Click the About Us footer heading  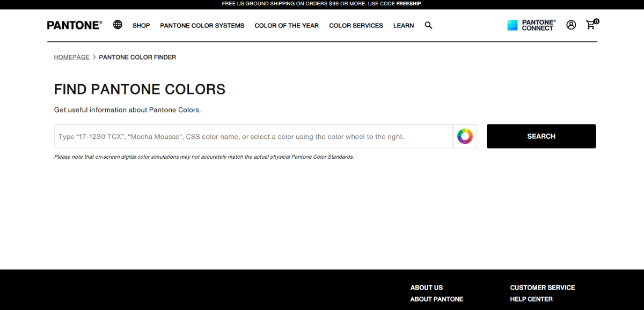(x=427, y=287)
